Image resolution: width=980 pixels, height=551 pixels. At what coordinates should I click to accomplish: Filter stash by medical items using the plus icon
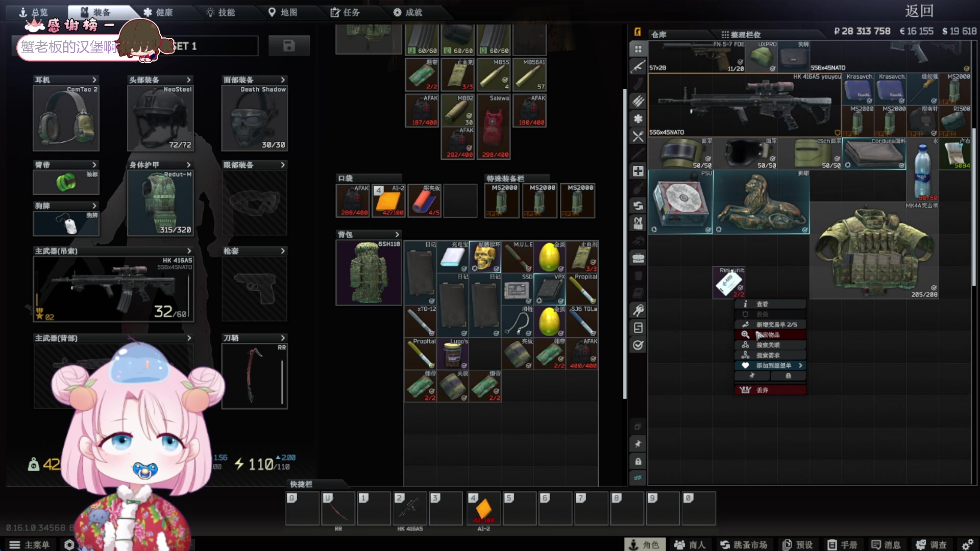coord(638,171)
